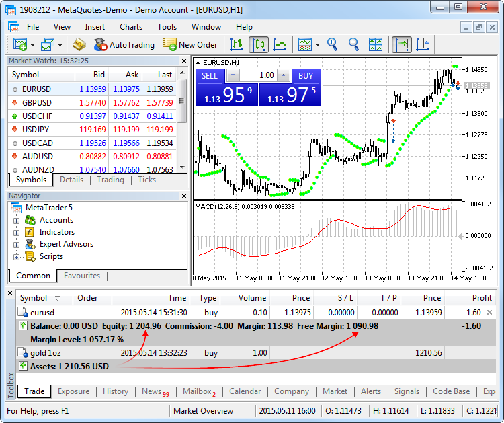504x423 pixels.
Task: Open the Code Base tab in Toolbox
Action: [451, 391]
